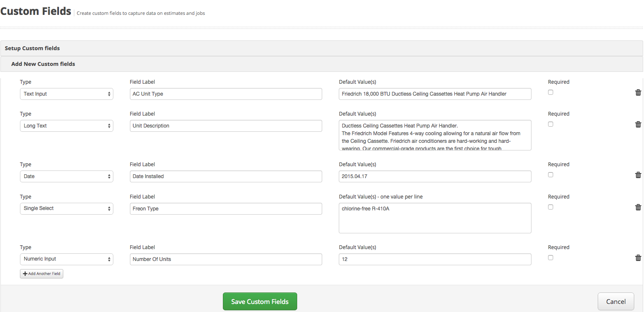Edit the default value 12 field

[435, 259]
